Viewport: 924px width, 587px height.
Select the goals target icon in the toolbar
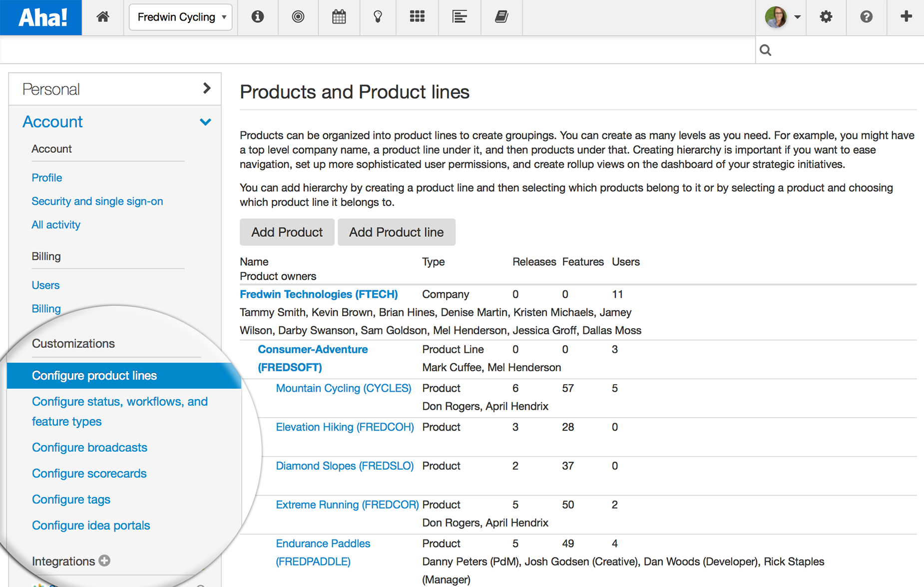point(298,16)
